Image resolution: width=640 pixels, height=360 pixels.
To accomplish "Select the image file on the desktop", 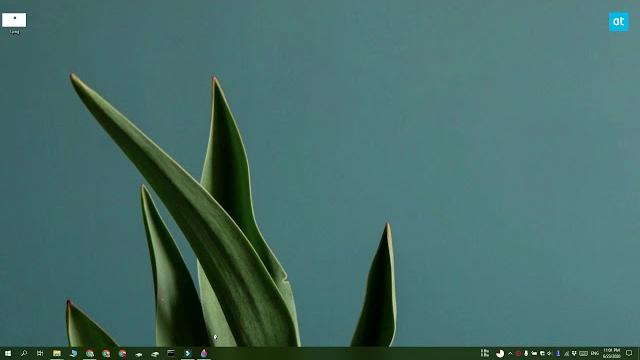I will point(14,23).
